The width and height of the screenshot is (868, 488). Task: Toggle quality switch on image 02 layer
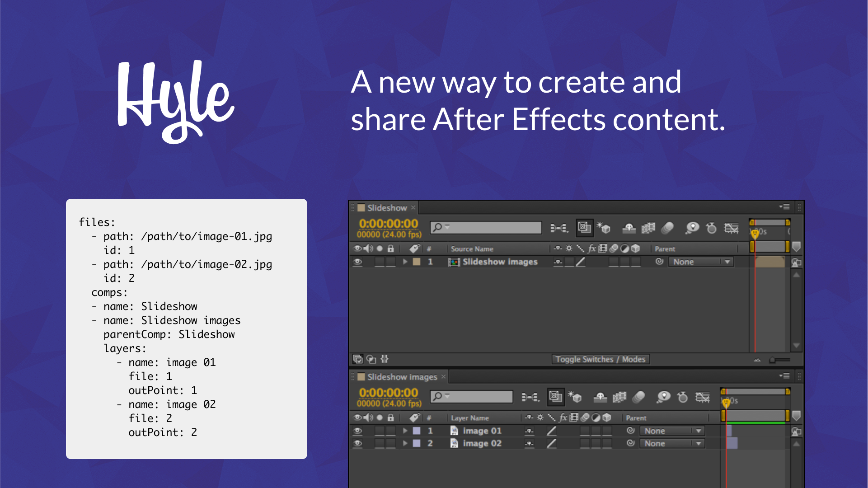552,444
